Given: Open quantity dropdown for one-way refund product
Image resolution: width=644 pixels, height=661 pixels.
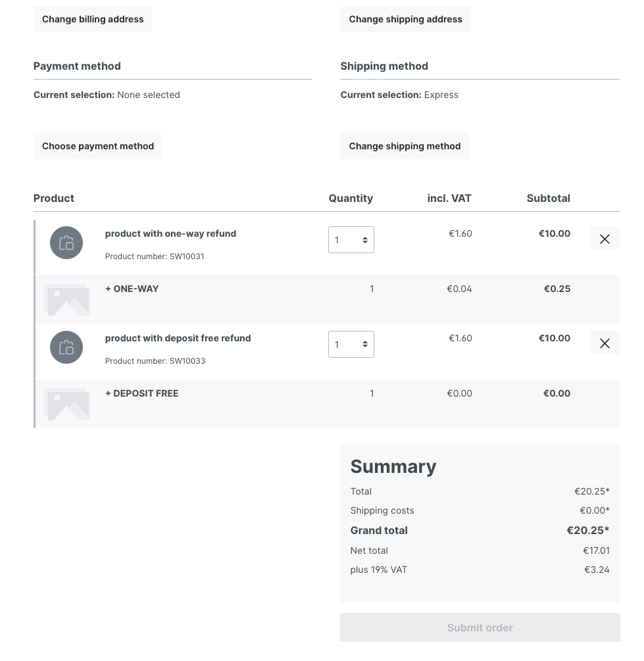Looking at the screenshot, I should pos(351,240).
